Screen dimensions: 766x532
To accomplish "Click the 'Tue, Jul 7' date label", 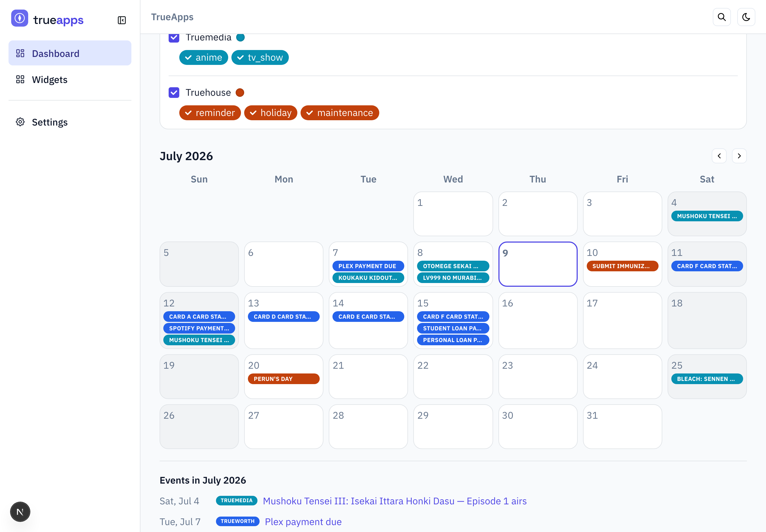I will click(x=180, y=522).
